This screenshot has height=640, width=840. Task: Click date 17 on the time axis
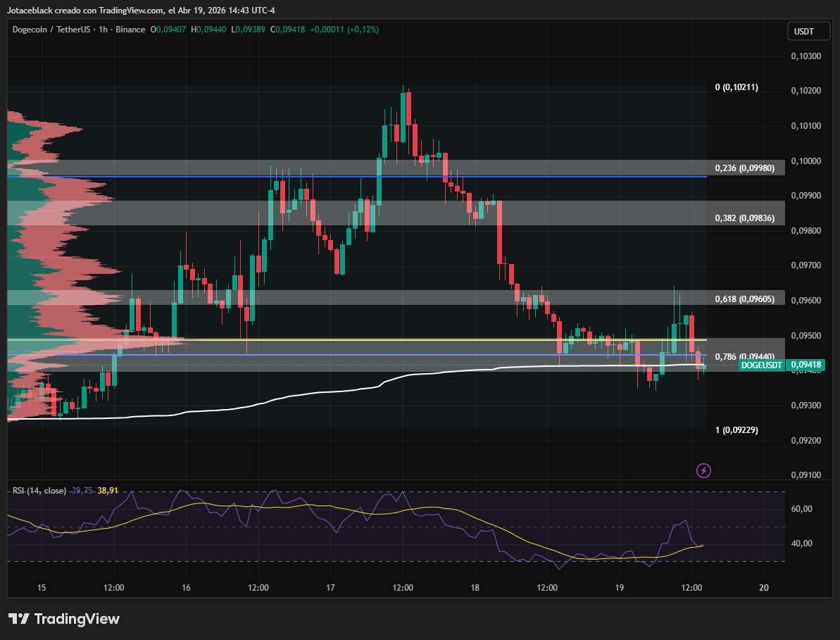pyautogui.click(x=330, y=587)
